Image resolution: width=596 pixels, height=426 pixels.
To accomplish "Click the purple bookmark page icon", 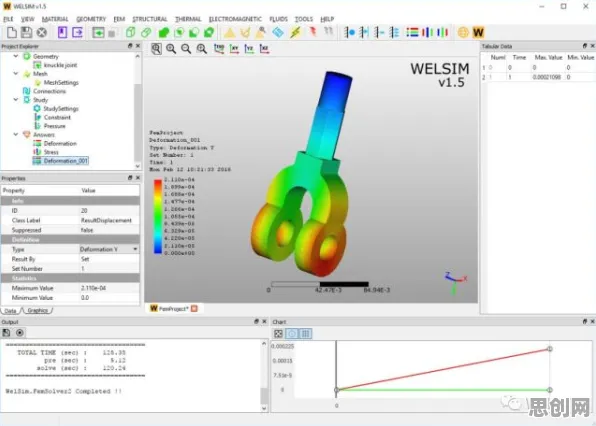I will (62, 32).
